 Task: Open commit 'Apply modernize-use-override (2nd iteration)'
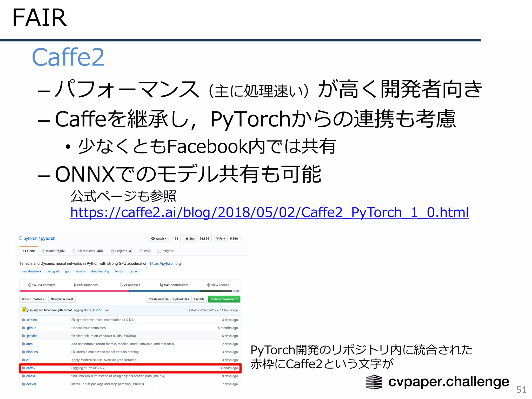point(104,360)
